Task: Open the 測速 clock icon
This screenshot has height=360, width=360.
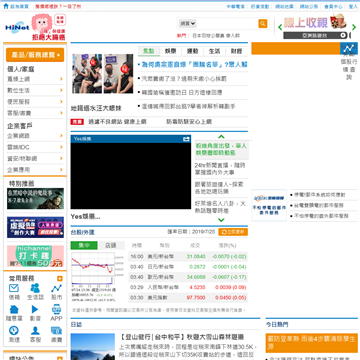Action: 14,331
